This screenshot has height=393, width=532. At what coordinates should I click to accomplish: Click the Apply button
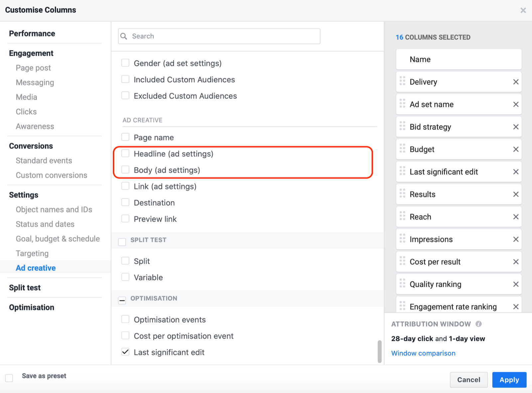[509, 380]
